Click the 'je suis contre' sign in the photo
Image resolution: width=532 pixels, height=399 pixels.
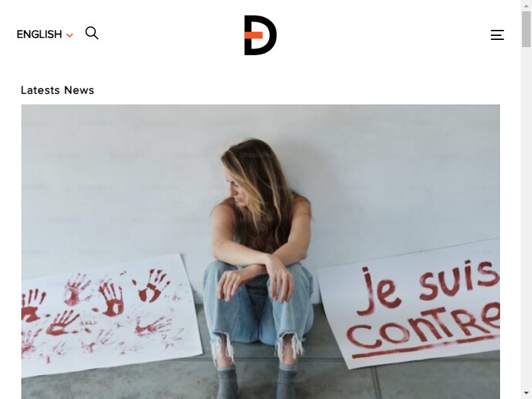point(410,304)
